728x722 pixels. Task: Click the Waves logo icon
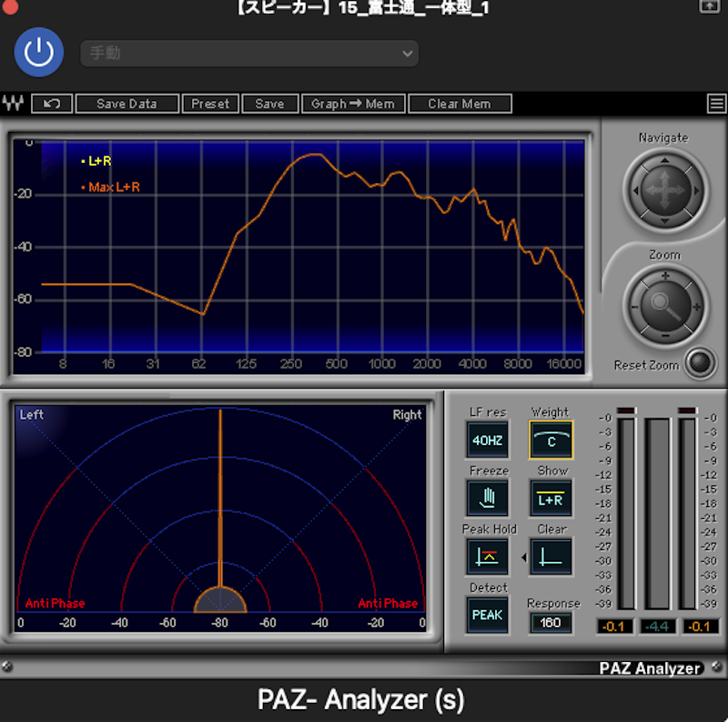click(x=13, y=103)
